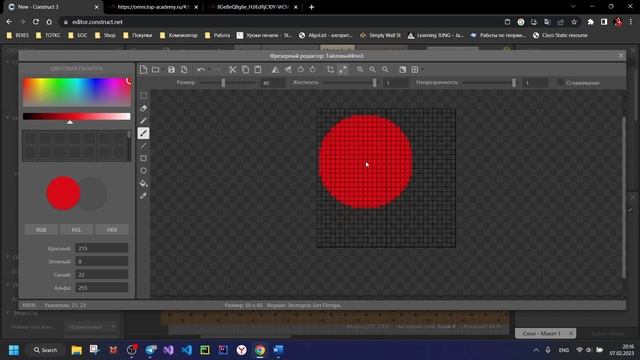Image resolution: width=640 pixels, height=360 pixels.
Task: Open a new browser tab with plus button
Action: (311, 7)
